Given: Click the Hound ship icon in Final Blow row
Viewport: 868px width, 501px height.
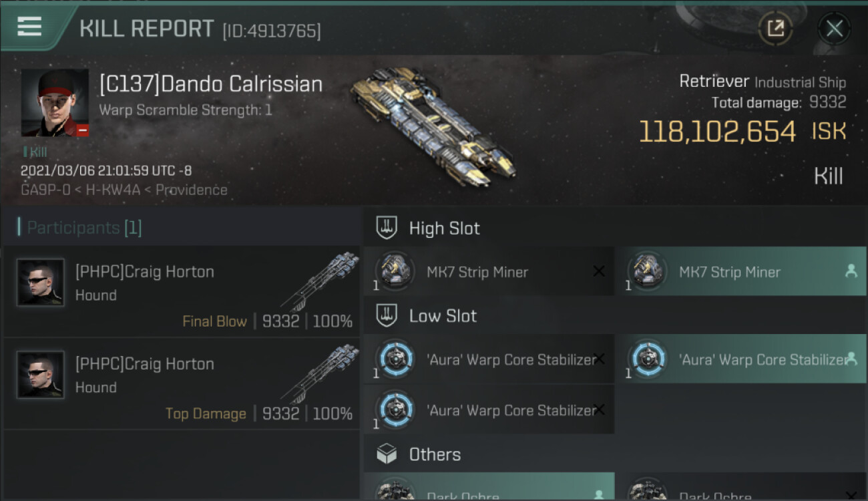Looking at the screenshot, I should [x=319, y=282].
